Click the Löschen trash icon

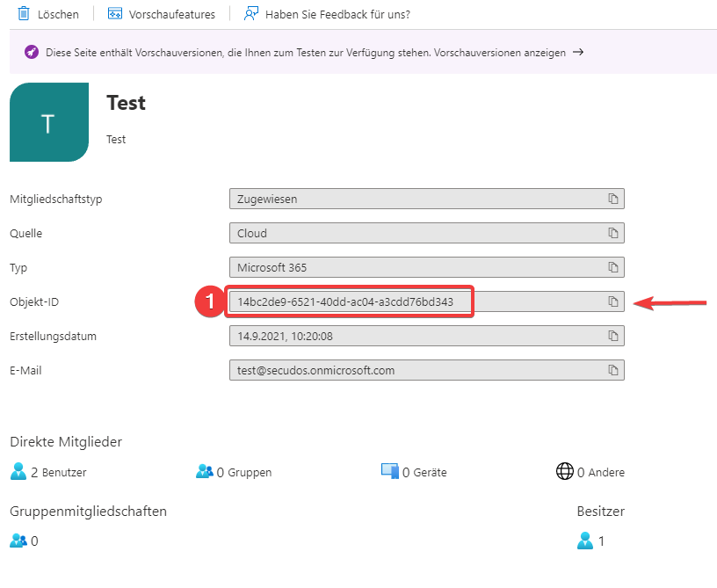tap(25, 14)
